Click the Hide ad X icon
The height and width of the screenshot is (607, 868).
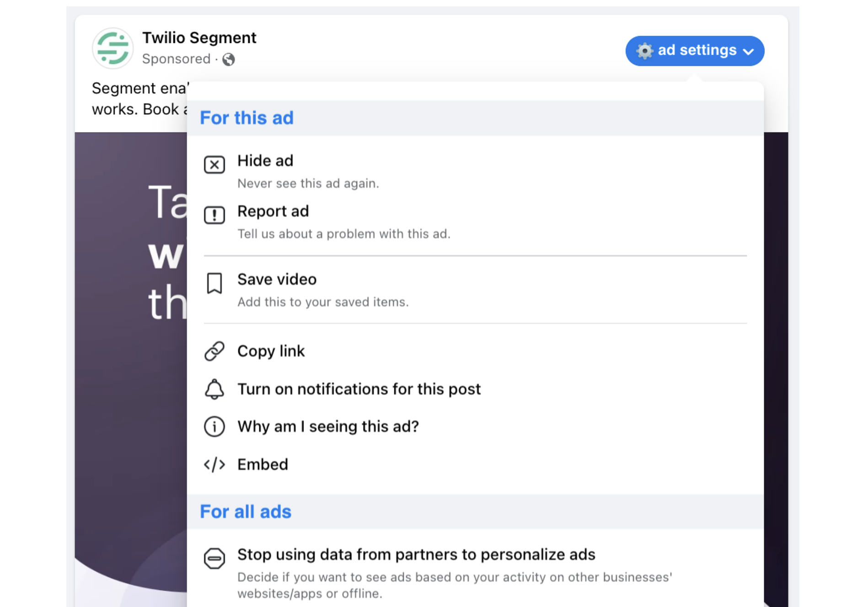pyautogui.click(x=214, y=165)
